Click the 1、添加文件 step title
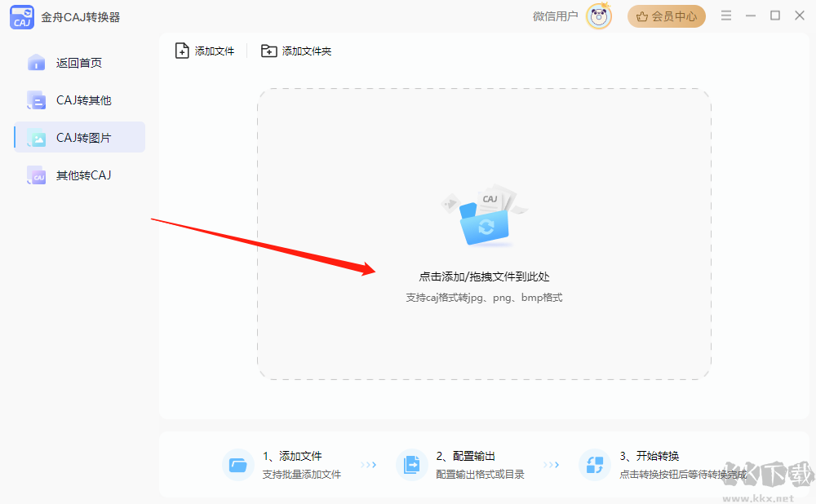The height and width of the screenshot is (504, 816). pos(292,456)
